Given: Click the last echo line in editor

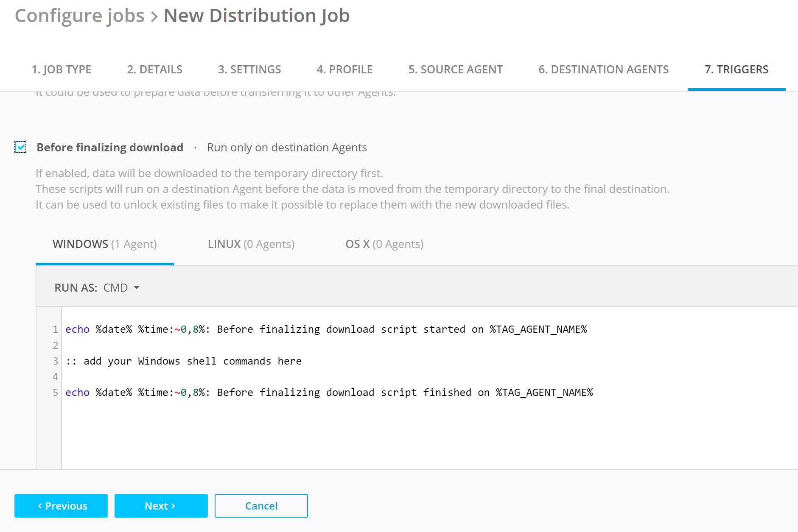Looking at the screenshot, I should (329, 393).
